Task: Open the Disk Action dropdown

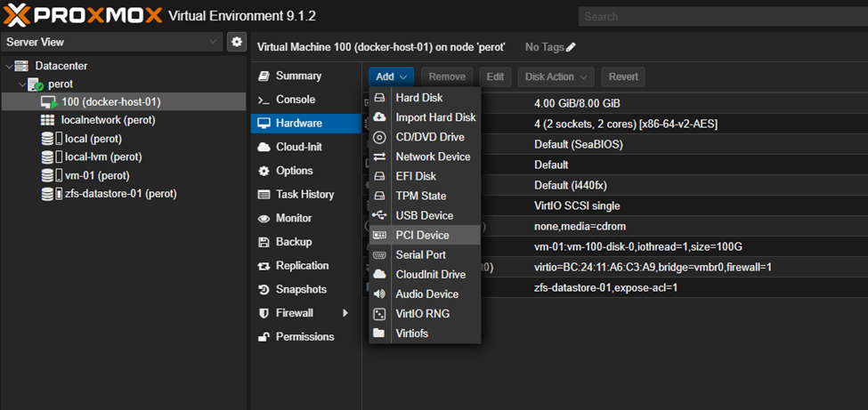Action: tap(556, 77)
